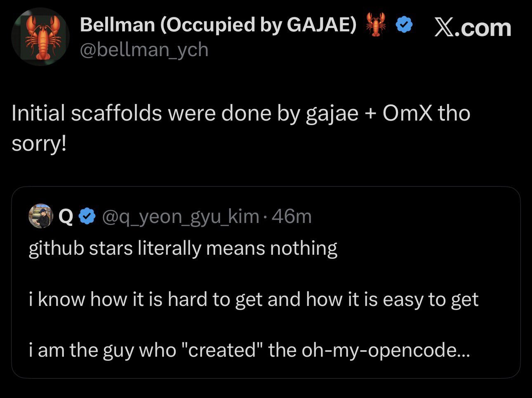Click the word "tho" in the post
Screen dimensions: 532x398
[454, 113]
